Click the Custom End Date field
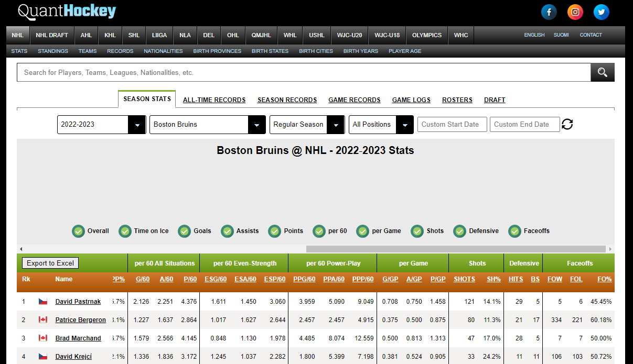The width and height of the screenshot is (633, 364). tap(525, 125)
